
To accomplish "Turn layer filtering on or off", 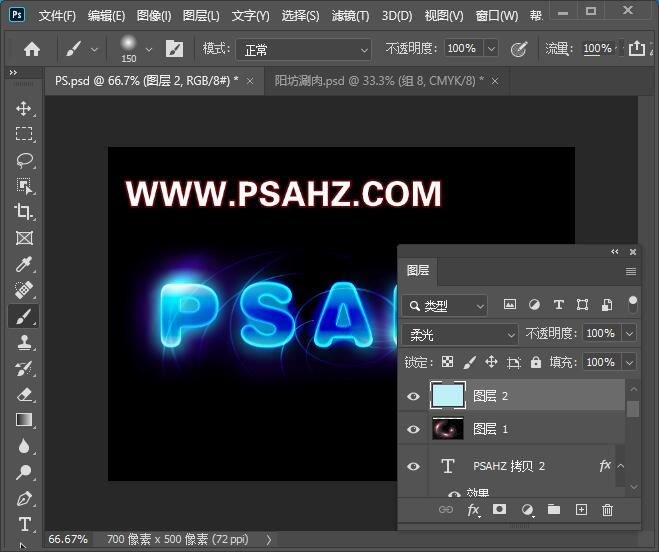I will click(633, 304).
